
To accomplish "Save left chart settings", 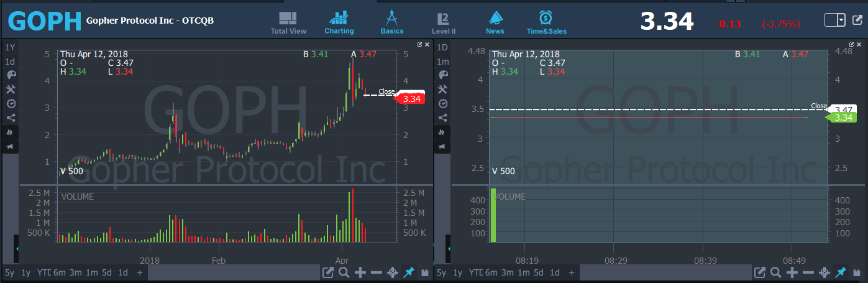I will point(424,272).
